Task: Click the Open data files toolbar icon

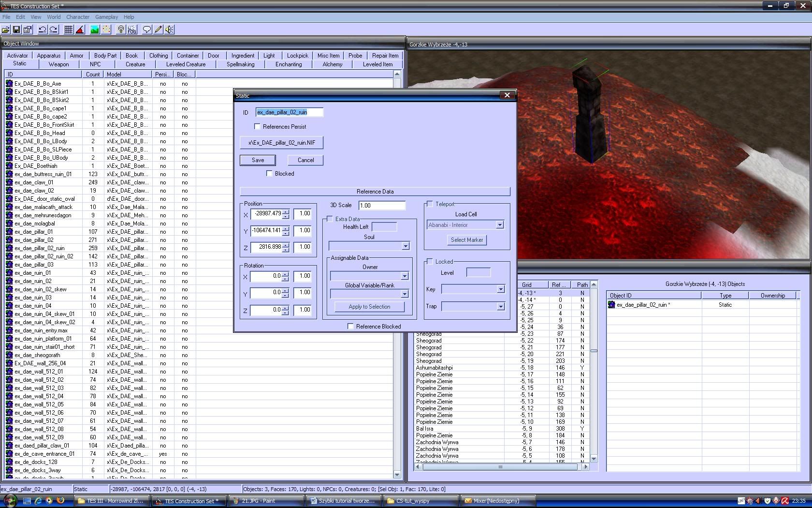Action: coord(6,30)
